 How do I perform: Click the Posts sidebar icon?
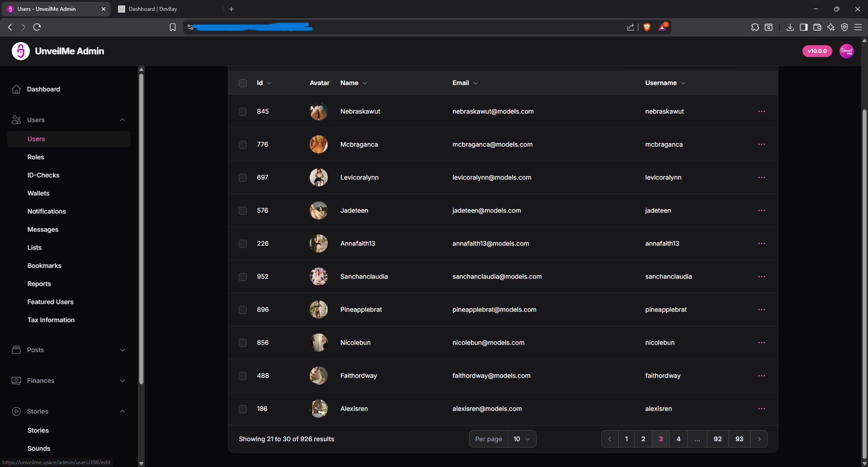coord(16,350)
